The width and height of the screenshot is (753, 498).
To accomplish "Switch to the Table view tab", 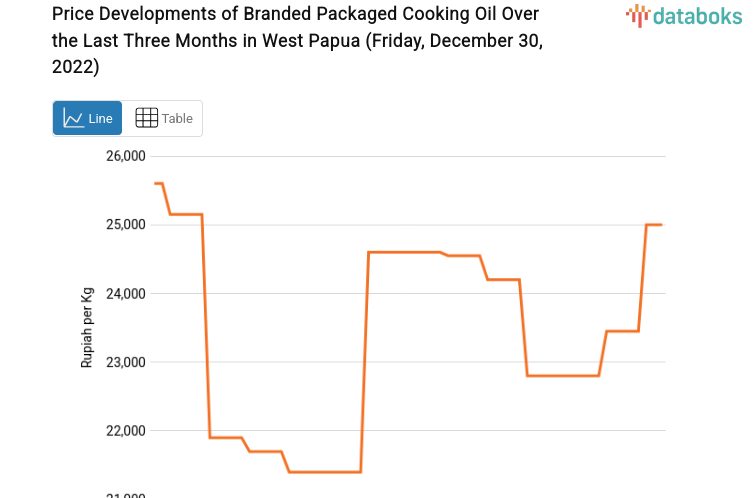I will 163,118.
